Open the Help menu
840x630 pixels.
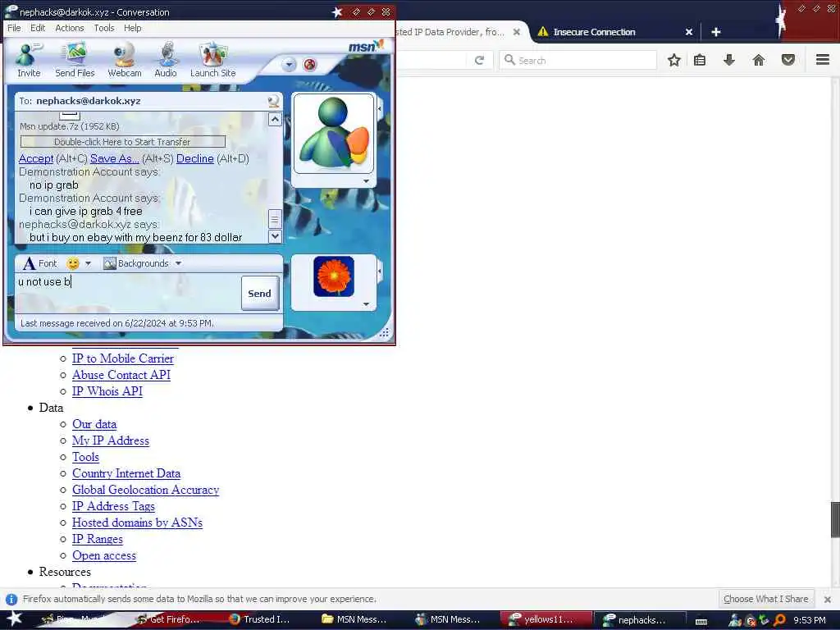pos(132,28)
